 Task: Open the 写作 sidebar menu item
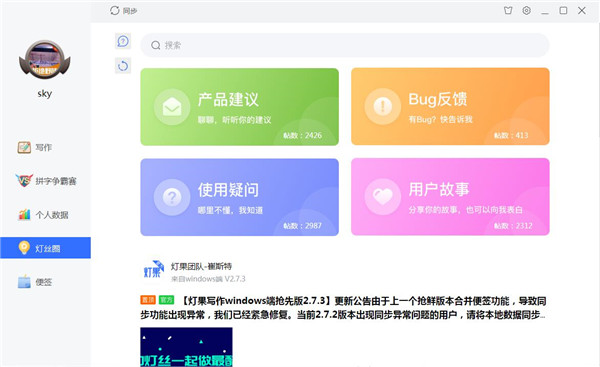(x=46, y=147)
